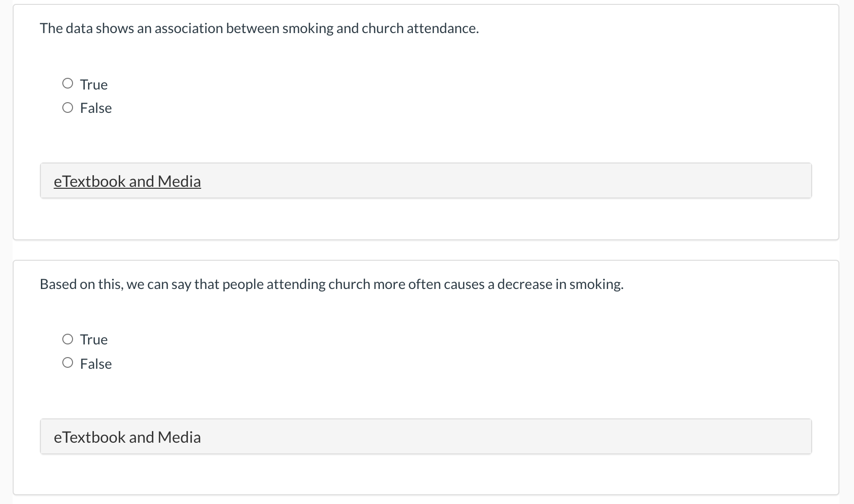The image size is (854, 504).
Task: Click the "True" label under the smoking association question
Action: click(x=94, y=85)
